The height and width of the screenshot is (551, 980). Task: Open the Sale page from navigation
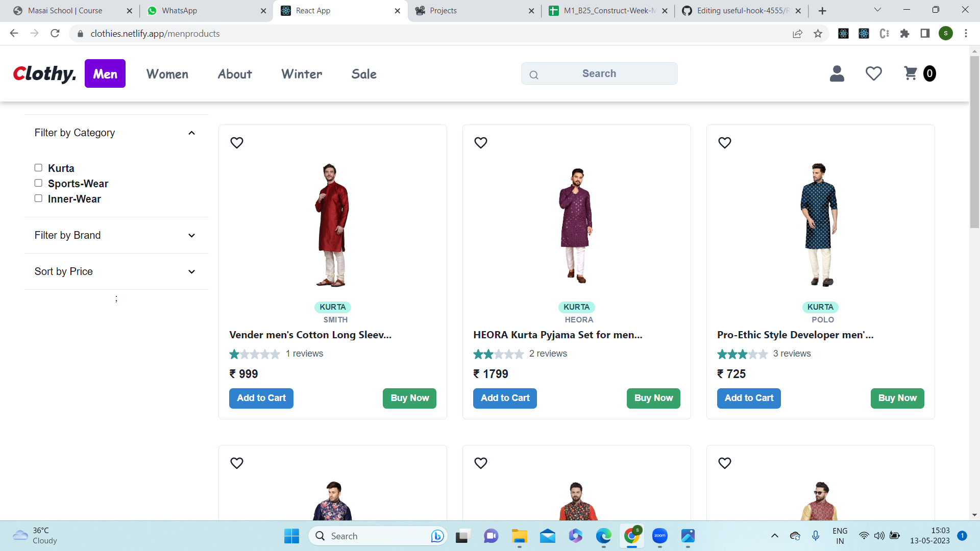pyautogui.click(x=364, y=73)
